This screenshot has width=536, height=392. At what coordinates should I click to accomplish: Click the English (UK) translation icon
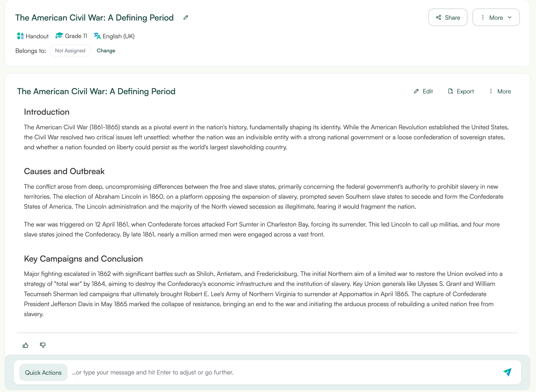click(x=98, y=36)
